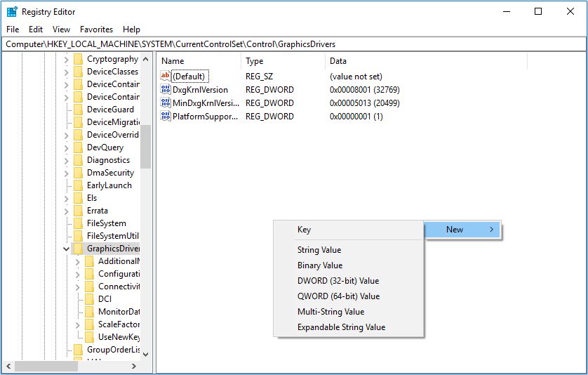Click tree pane horizontal scroll-left arrow
Viewport: 588px width, 375px height.
[x=8, y=366]
